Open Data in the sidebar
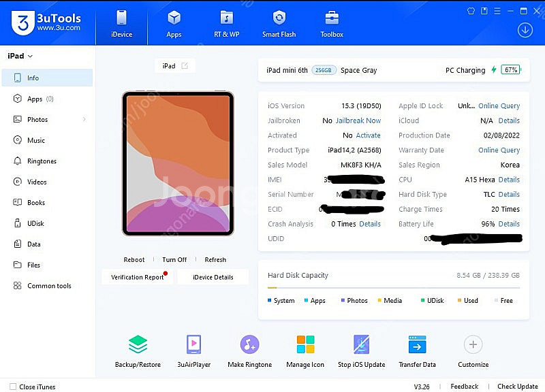The image size is (545, 392). [47, 244]
